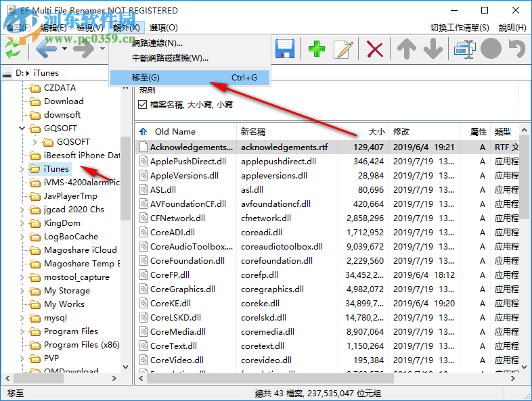Screen dimensions: 532x401
Task: Open the 說明(H) menu
Action: 512,28
